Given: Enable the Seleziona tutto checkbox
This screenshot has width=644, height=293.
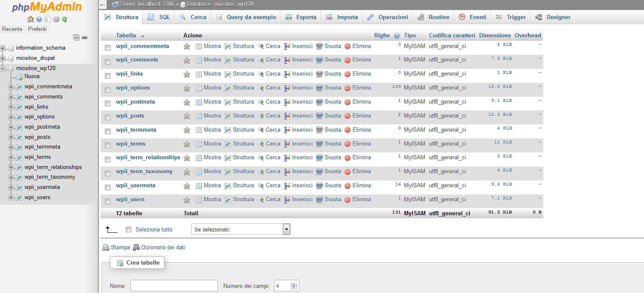Looking at the screenshot, I should click(x=129, y=230).
